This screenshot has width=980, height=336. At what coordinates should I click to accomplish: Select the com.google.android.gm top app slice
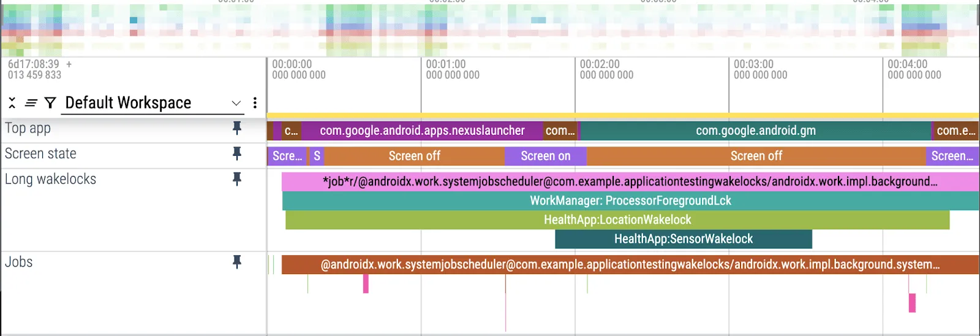point(755,131)
